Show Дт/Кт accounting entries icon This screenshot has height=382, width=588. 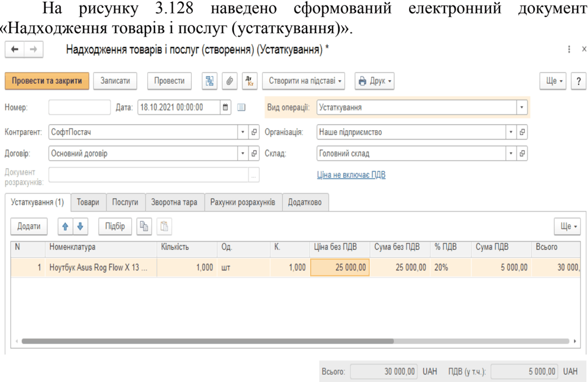(249, 81)
